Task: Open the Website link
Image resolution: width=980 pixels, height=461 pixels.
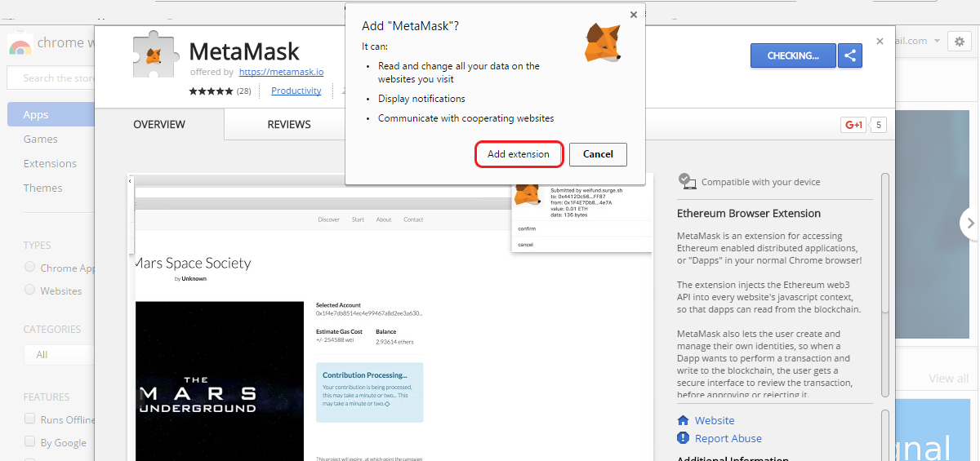Action: (x=715, y=420)
